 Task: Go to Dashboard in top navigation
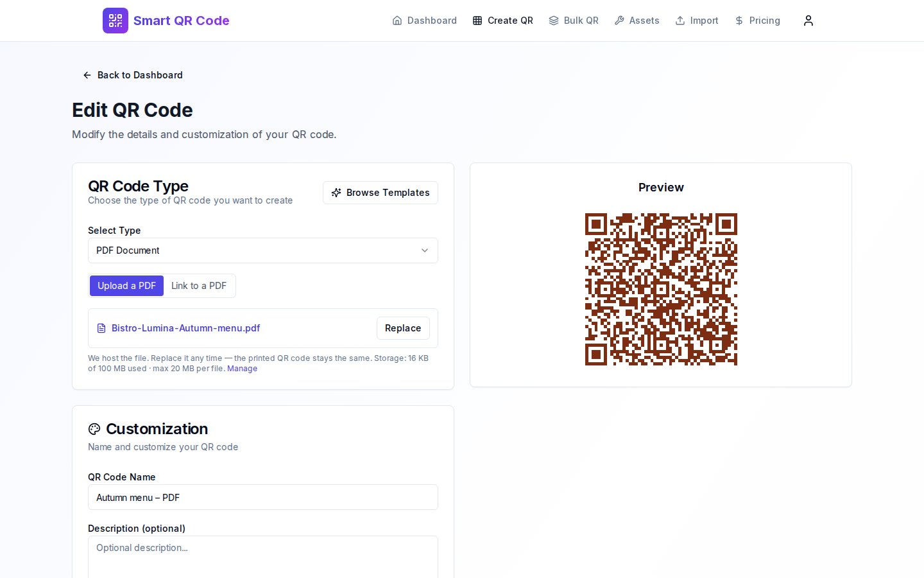pos(425,21)
